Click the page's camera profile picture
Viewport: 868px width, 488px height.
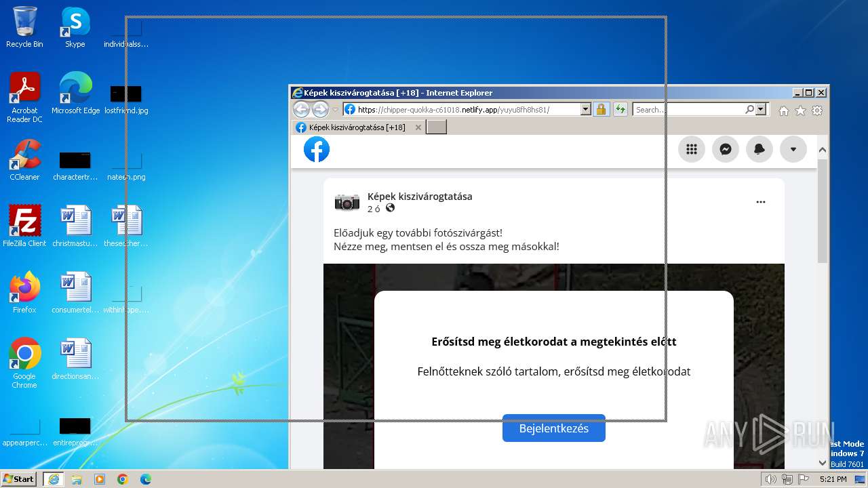tap(347, 202)
